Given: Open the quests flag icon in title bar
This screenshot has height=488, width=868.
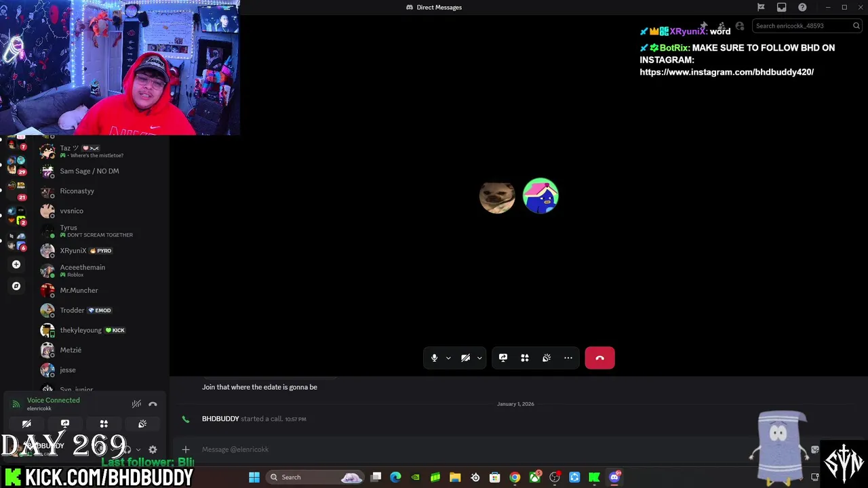Looking at the screenshot, I should (761, 7).
